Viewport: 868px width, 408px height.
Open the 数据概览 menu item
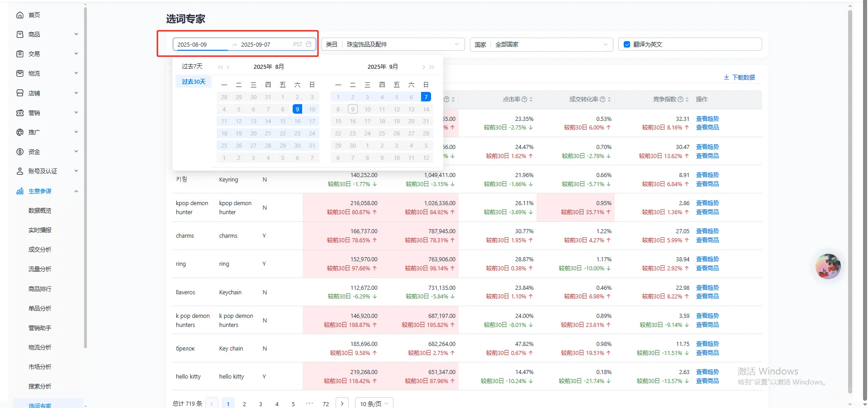40,210
